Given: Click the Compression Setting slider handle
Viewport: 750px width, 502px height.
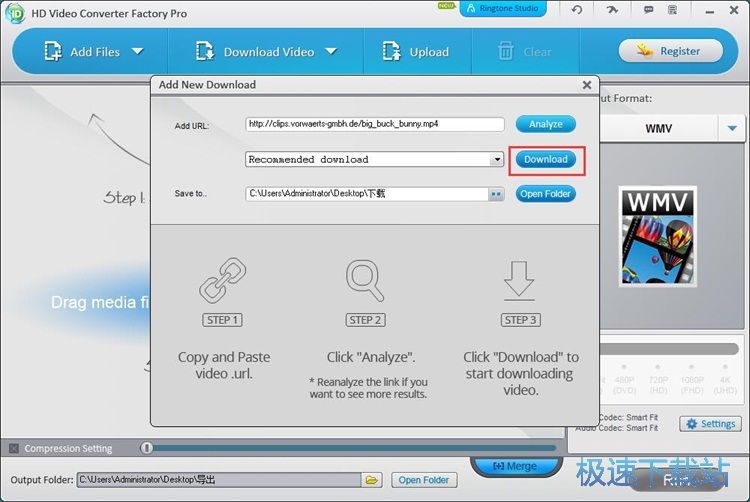Looking at the screenshot, I should pos(146,448).
